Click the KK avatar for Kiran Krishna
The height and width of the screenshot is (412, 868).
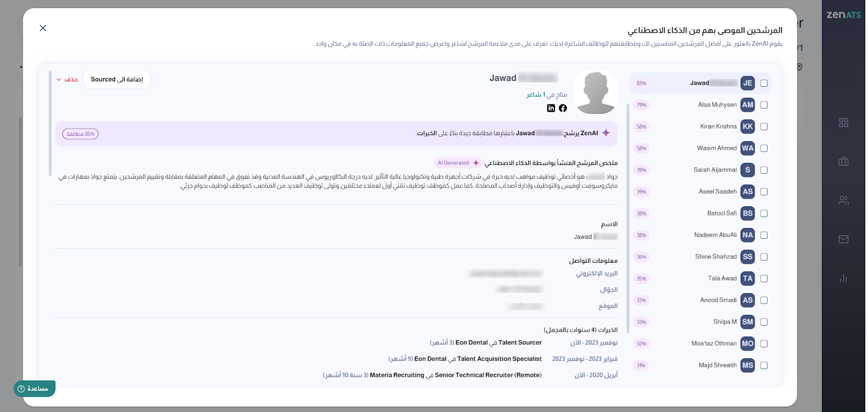tap(748, 126)
